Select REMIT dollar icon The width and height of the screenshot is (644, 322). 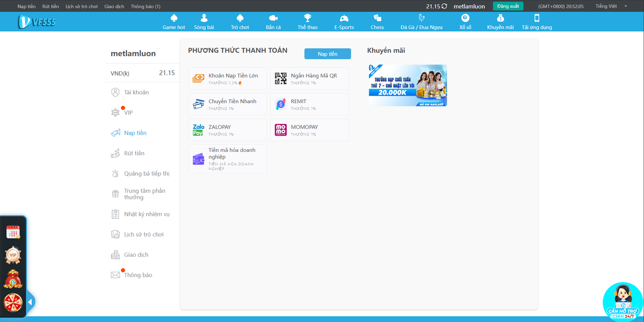click(281, 104)
